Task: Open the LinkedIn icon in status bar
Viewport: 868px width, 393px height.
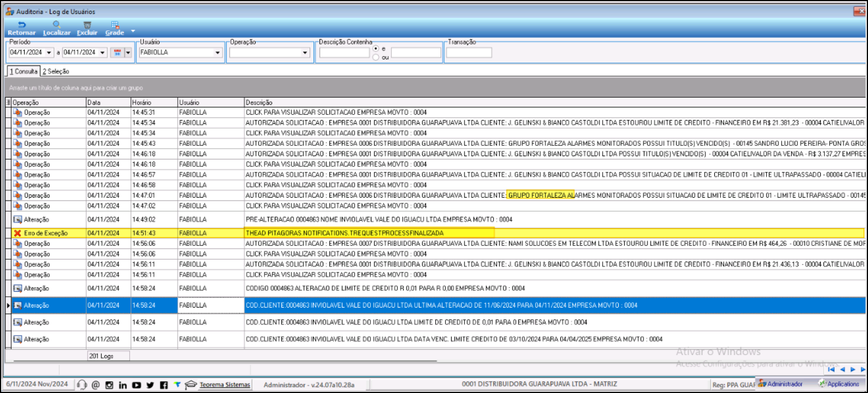Action: [123, 385]
